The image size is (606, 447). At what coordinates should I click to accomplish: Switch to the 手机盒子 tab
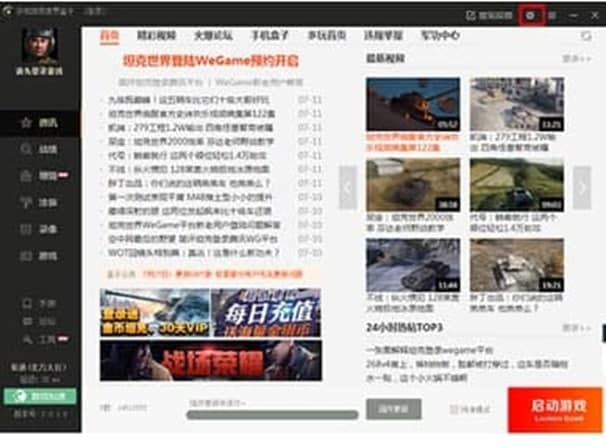(x=270, y=36)
